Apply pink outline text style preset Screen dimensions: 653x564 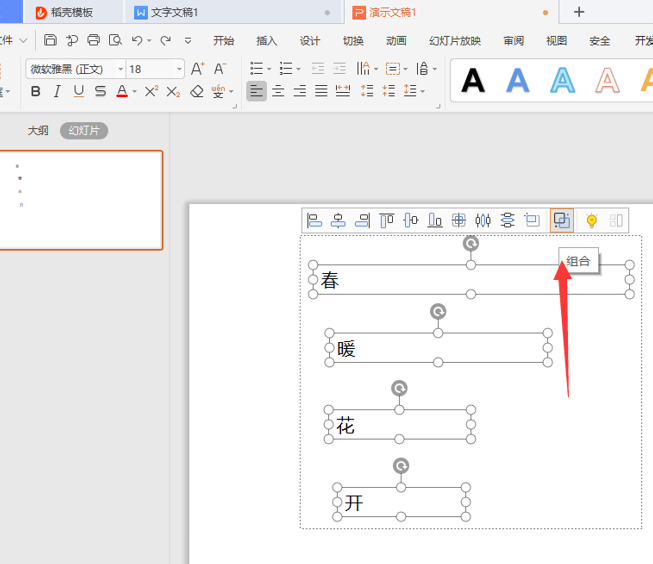pos(607,80)
